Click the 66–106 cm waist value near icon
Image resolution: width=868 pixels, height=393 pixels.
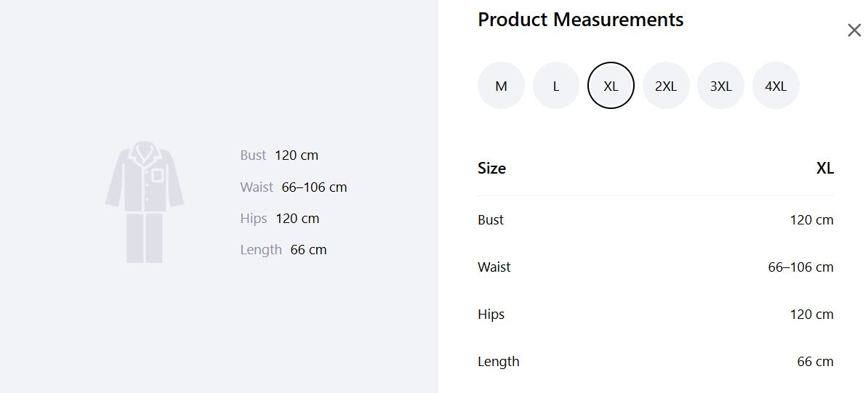click(315, 187)
